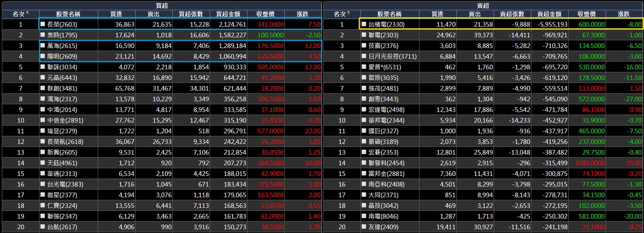Tick the checkbox for 陽明(2609)
This screenshot has height=233, width=644.
[x=43, y=56]
